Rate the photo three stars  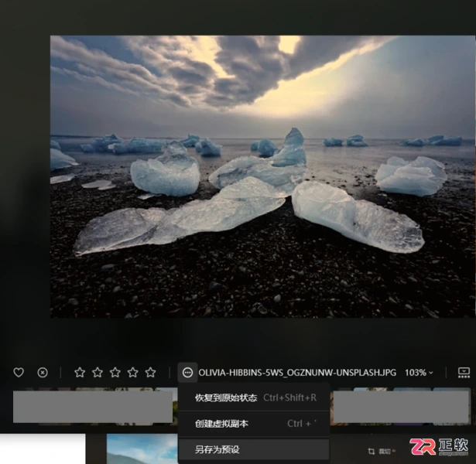[x=115, y=373]
